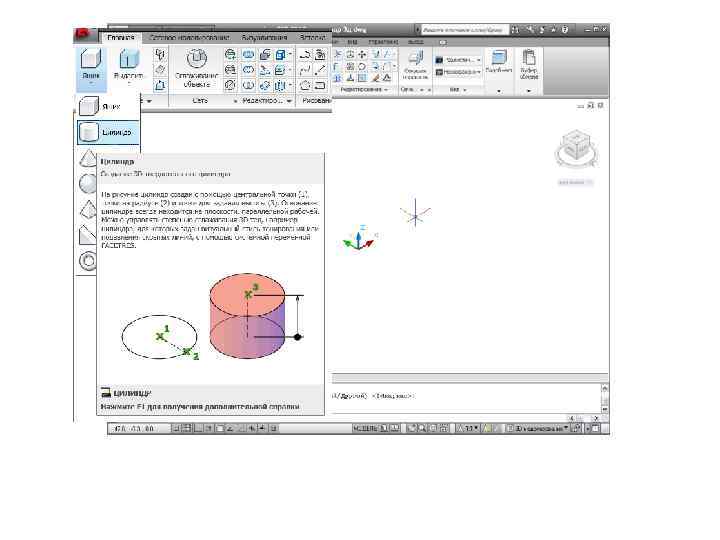720x540 pixels.
Task: Click the Smooth Less mesh icon
Action: click(x=231, y=70)
